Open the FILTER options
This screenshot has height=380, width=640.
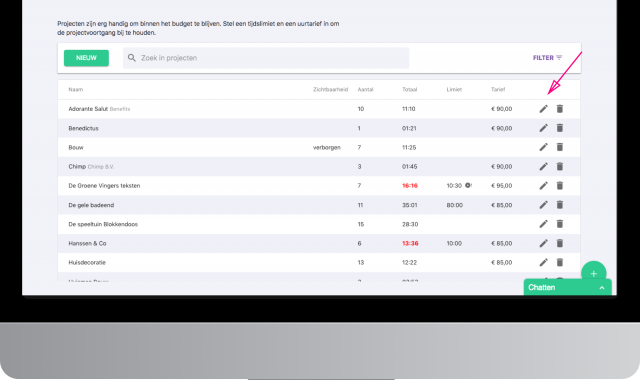[x=547, y=58]
